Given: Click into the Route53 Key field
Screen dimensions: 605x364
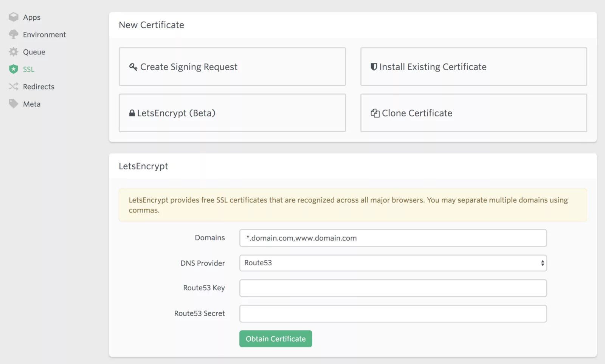Looking at the screenshot, I should click(393, 288).
